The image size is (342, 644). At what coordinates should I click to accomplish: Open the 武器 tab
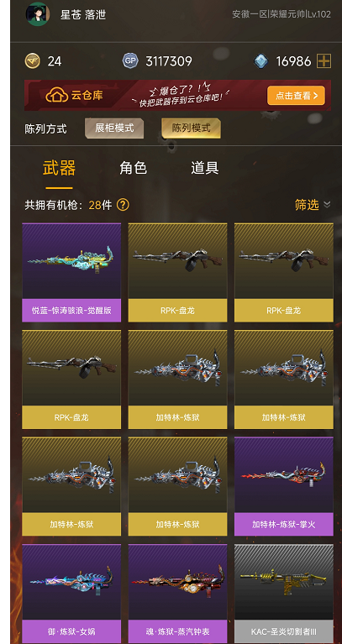click(x=59, y=168)
